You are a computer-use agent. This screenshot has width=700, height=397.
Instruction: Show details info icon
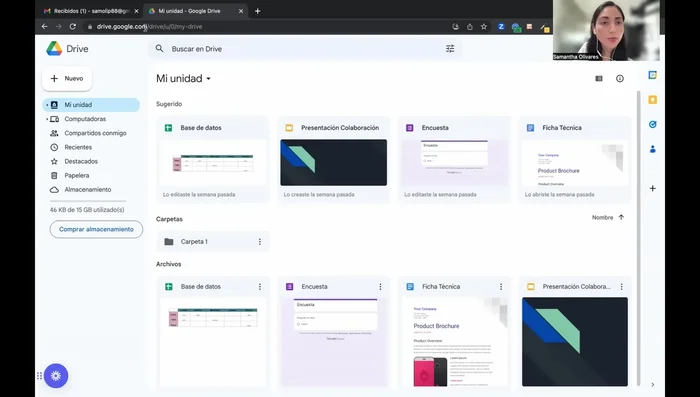(x=620, y=79)
